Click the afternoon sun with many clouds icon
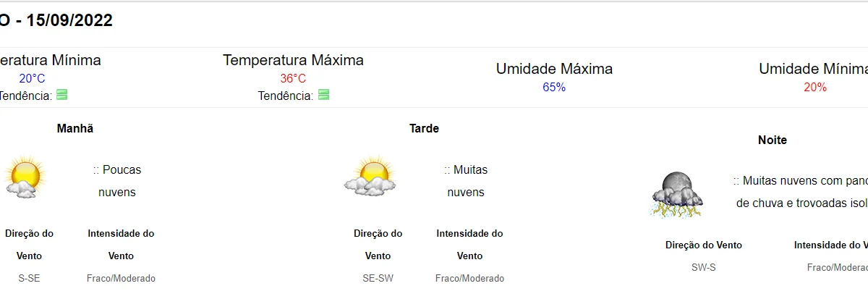 tap(371, 176)
